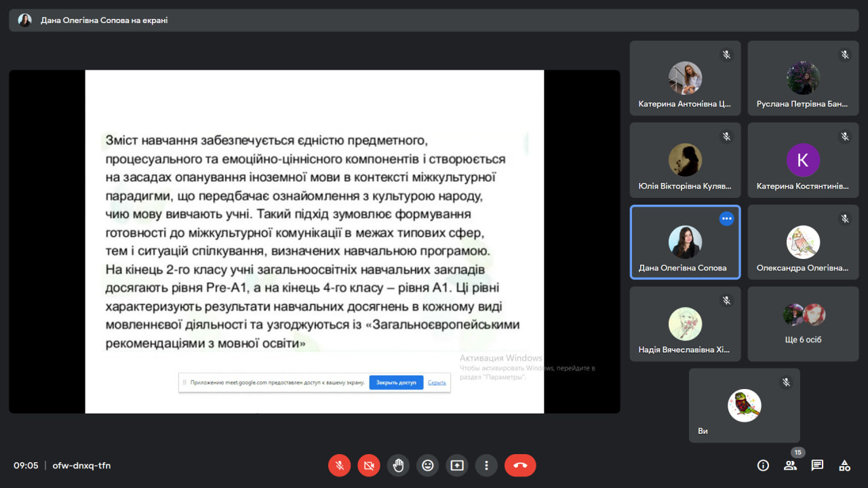Click the Скрыть link
Screen dimensions: 868x488
point(437,382)
